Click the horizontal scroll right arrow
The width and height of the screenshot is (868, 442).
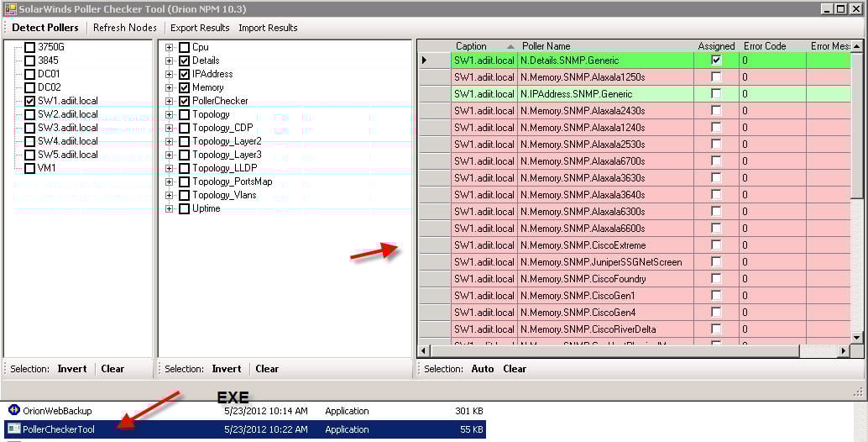point(844,350)
